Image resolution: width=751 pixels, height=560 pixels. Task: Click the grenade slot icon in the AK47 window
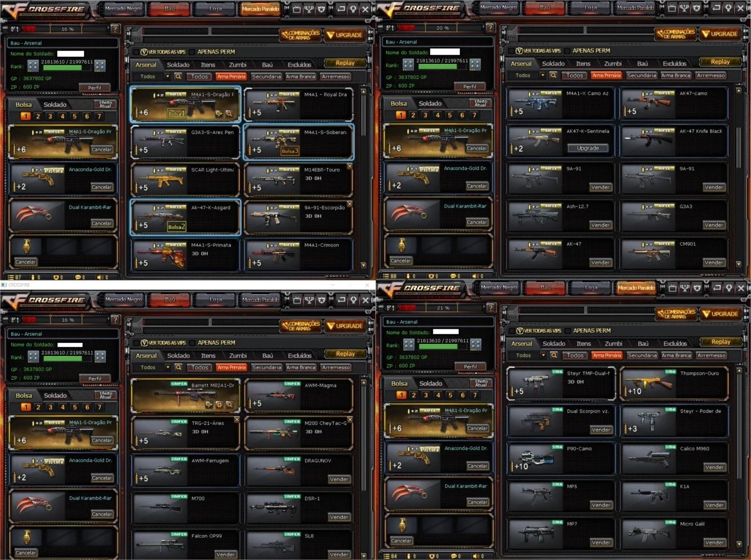tap(402, 245)
